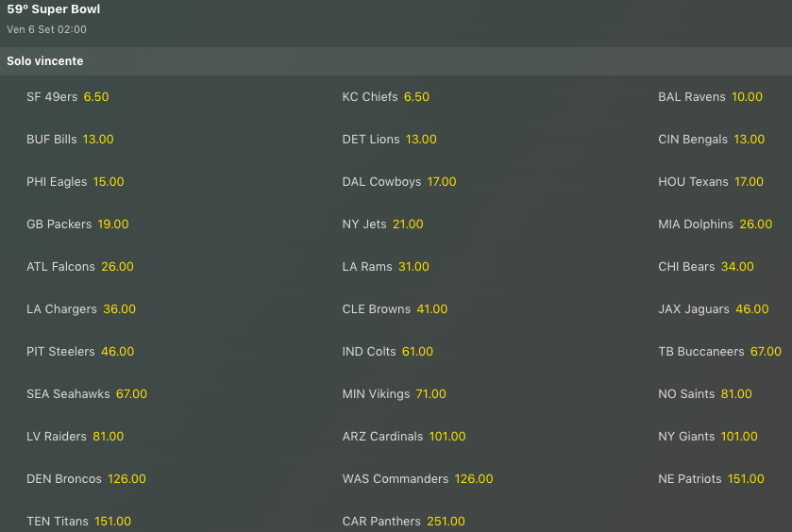
Task: Pick MIA Dolphins odds 26.00
Action: click(x=755, y=224)
